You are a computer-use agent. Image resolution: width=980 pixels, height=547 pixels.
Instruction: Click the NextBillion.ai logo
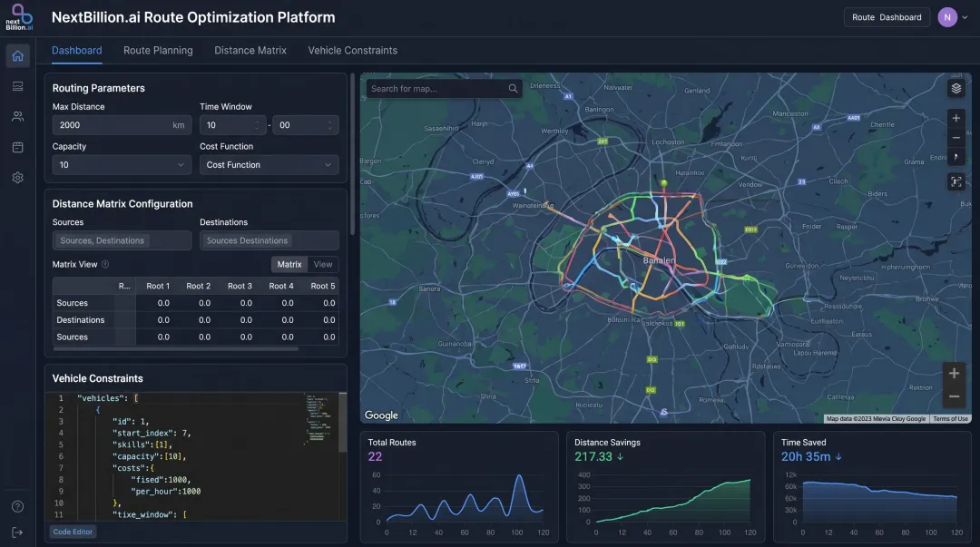(x=19, y=17)
